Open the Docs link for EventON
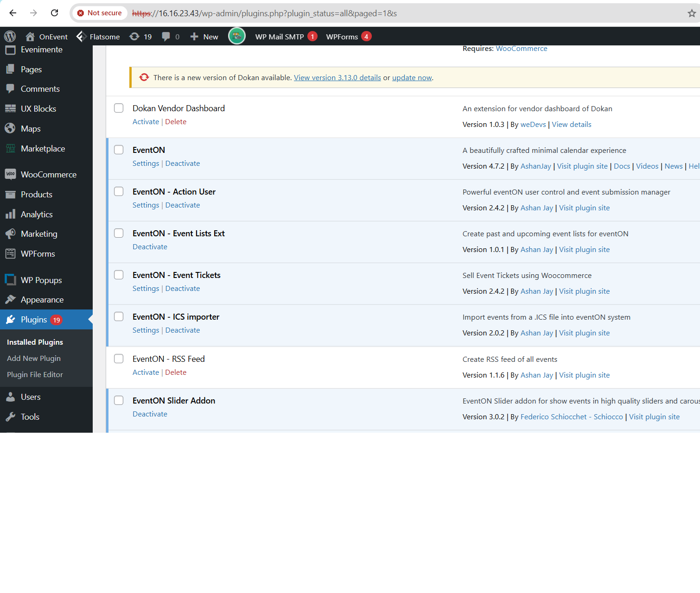 (622, 166)
